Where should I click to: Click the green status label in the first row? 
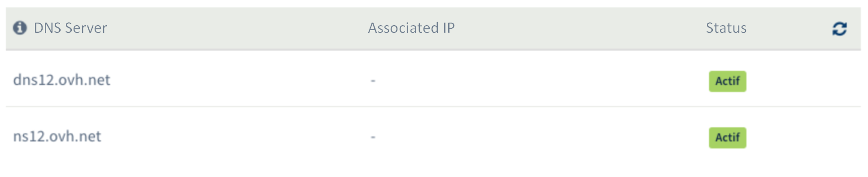tap(728, 81)
